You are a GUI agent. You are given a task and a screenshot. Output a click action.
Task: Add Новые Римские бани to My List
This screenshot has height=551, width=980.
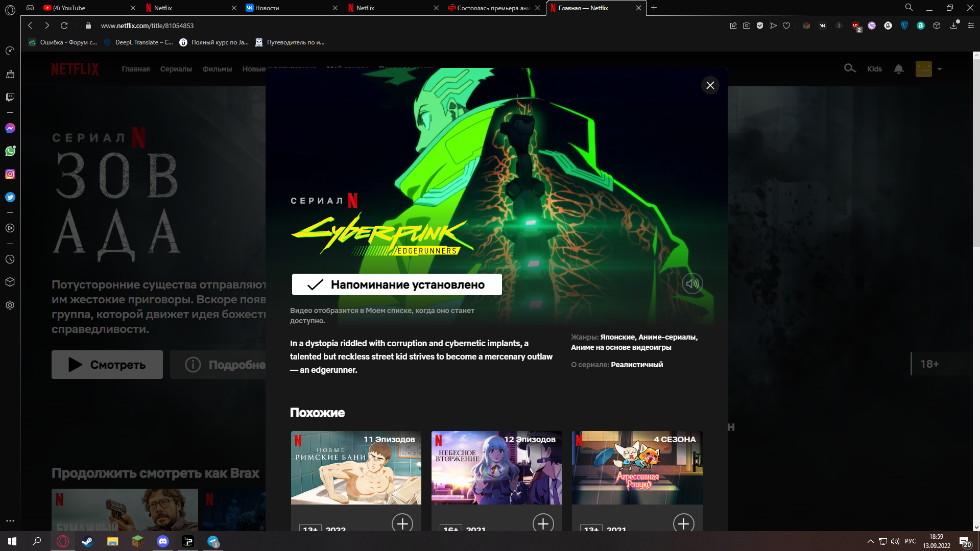402,523
